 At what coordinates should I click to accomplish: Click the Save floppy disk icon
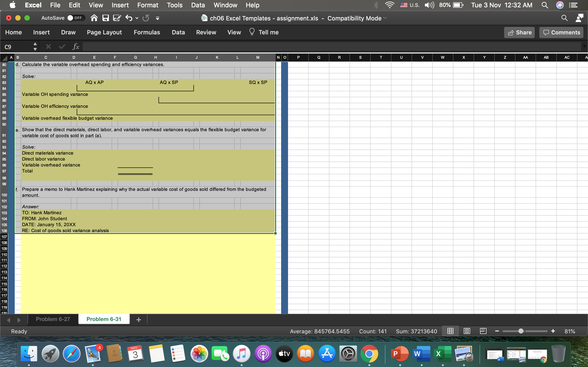tap(105, 18)
